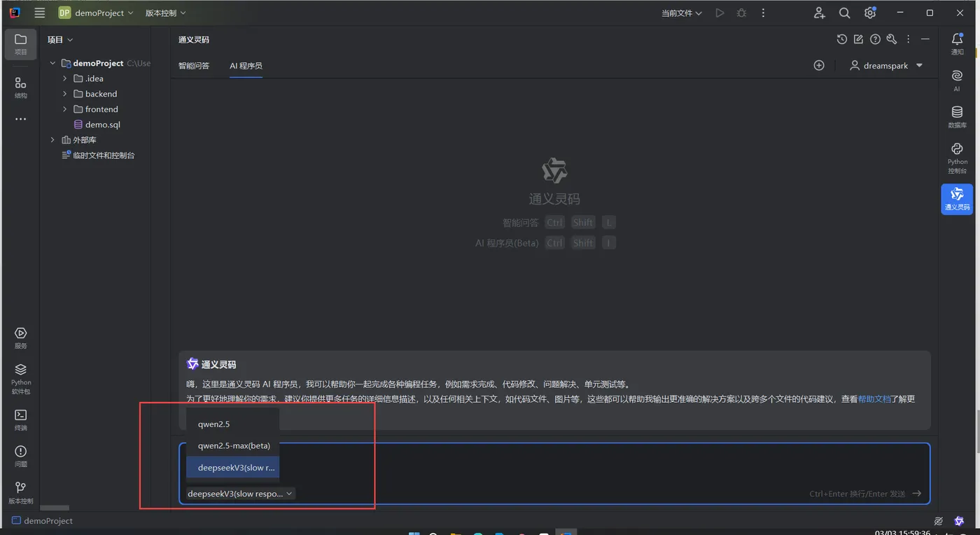Open the Python 软件包 tool window
Viewport: 980px width, 535px height.
[21, 378]
